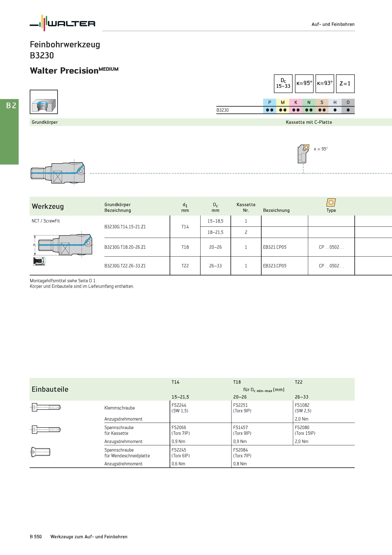Click part number FS2080

coord(302,427)
